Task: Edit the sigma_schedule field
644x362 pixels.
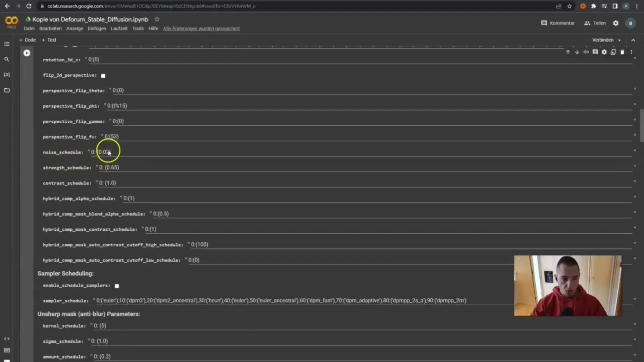Action: click(x=361, y=341)
